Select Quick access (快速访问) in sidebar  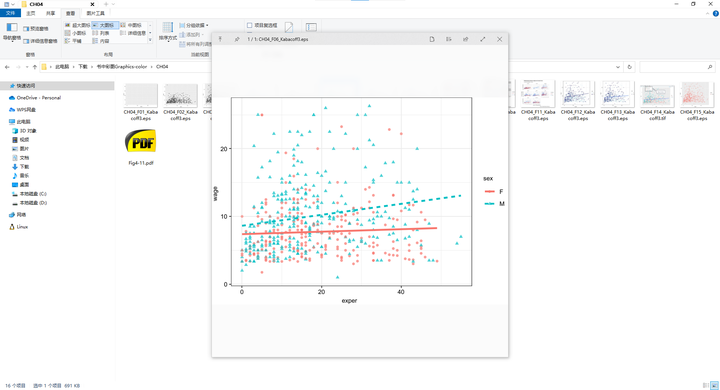57,86
